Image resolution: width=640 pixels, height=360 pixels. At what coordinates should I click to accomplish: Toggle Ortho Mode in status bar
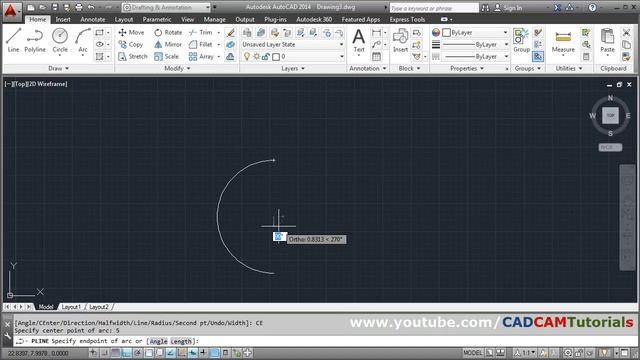(127, 353)
